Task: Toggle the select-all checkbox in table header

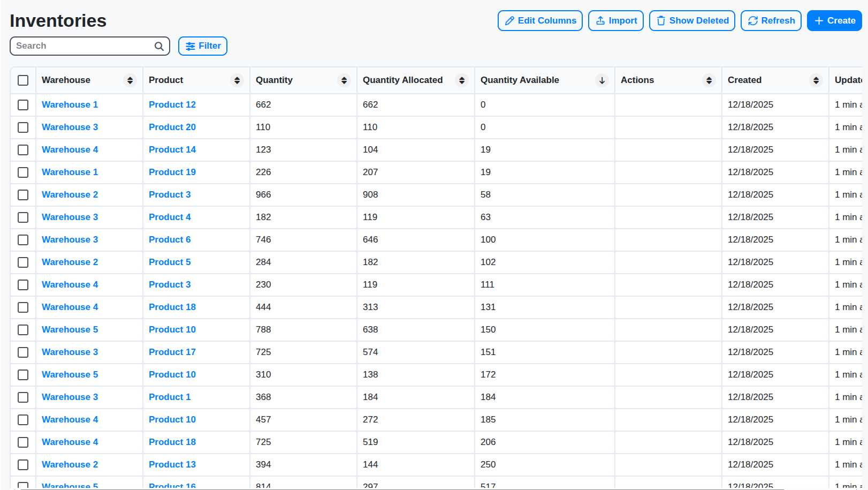Action: 23,80
